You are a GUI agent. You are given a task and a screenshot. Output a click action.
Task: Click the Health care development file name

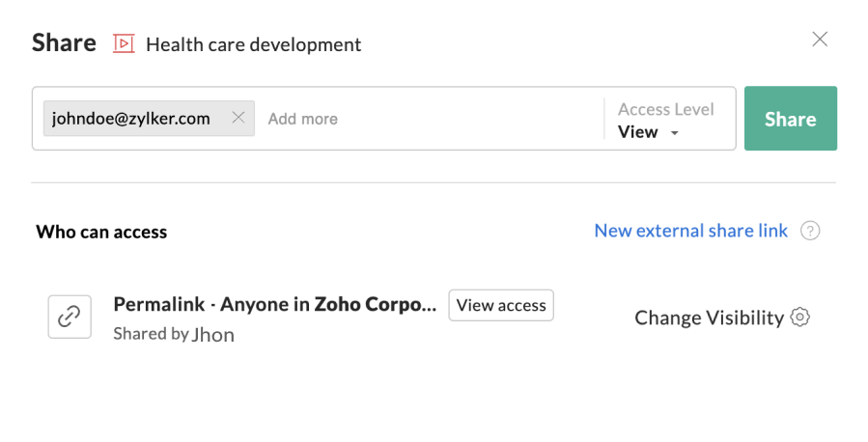pyautogui.click(x=253, y=44)
